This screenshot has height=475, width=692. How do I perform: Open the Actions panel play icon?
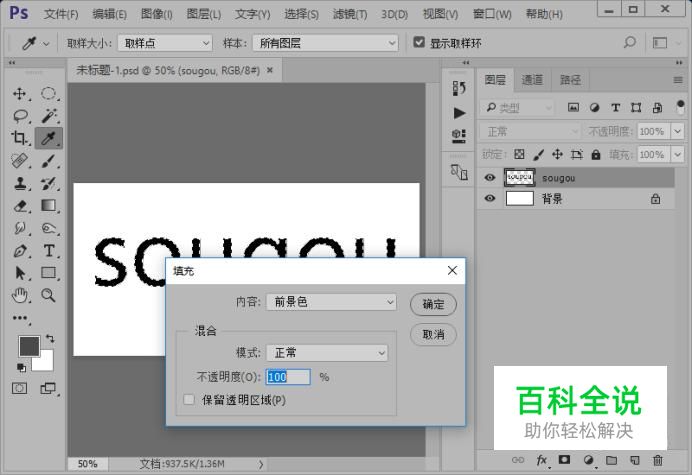tap(459, 113)
